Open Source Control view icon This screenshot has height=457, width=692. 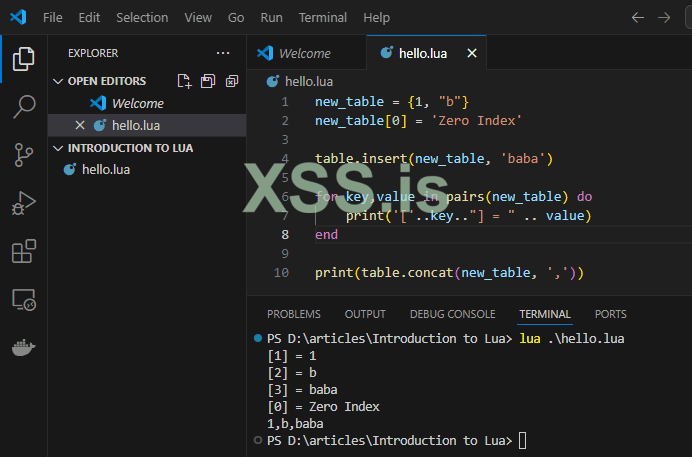pyautogui.click(x=23, y=154)
